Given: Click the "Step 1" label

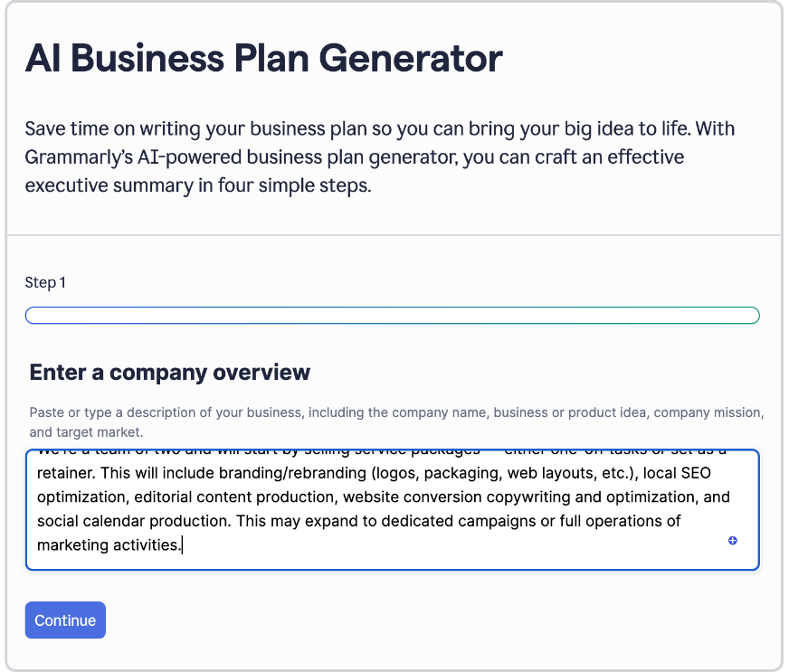Looking at the screenshot, I should click(45, 282).
